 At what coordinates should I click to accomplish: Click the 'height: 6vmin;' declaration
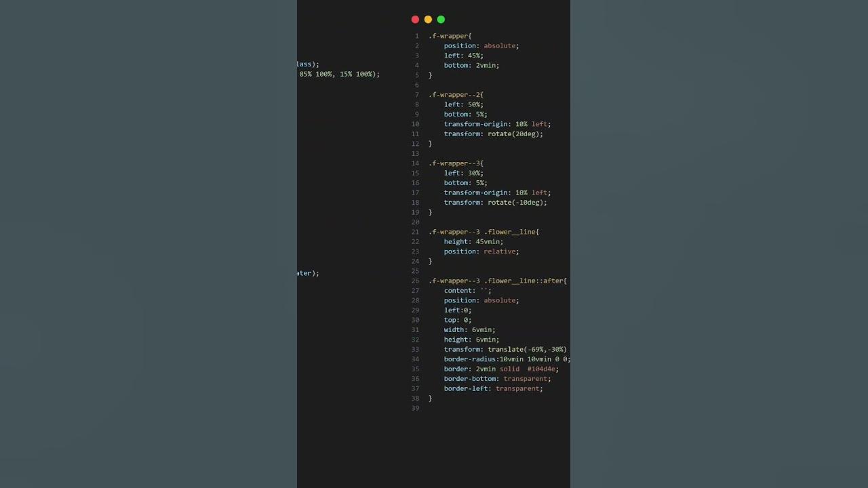pos(471,340)
